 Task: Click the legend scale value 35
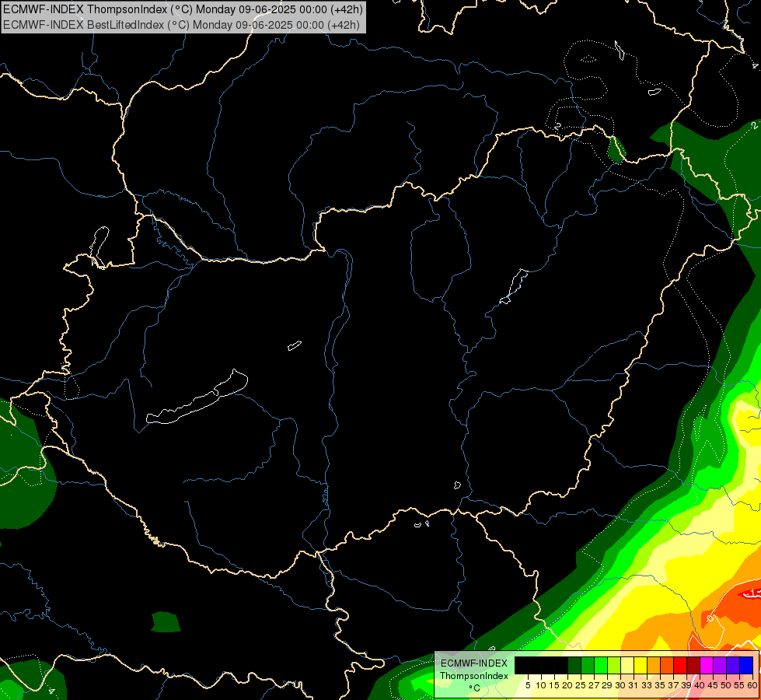click(x=660, y=685)
